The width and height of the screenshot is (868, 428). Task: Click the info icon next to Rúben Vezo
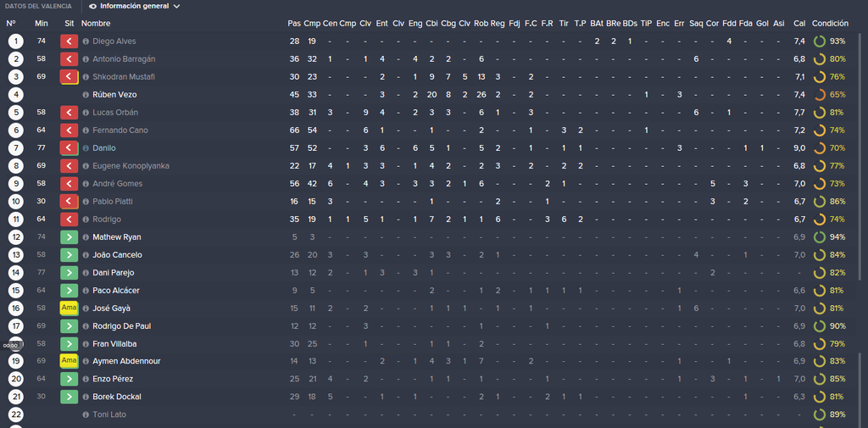coord(86,95)
